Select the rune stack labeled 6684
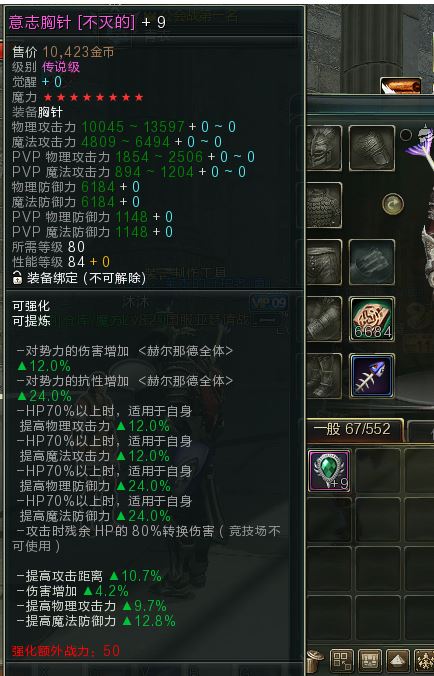434x676 pixels. coord(372,319)
